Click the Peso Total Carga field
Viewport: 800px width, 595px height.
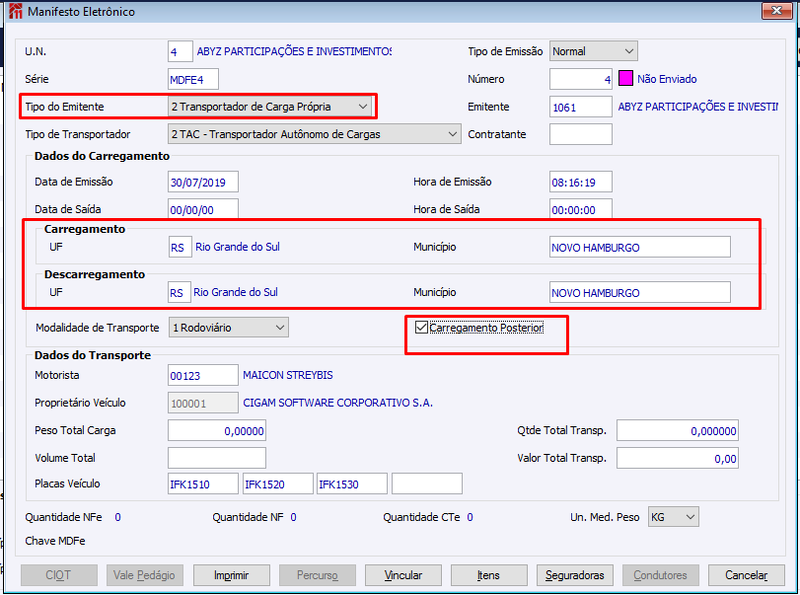(x=217, y=430)
